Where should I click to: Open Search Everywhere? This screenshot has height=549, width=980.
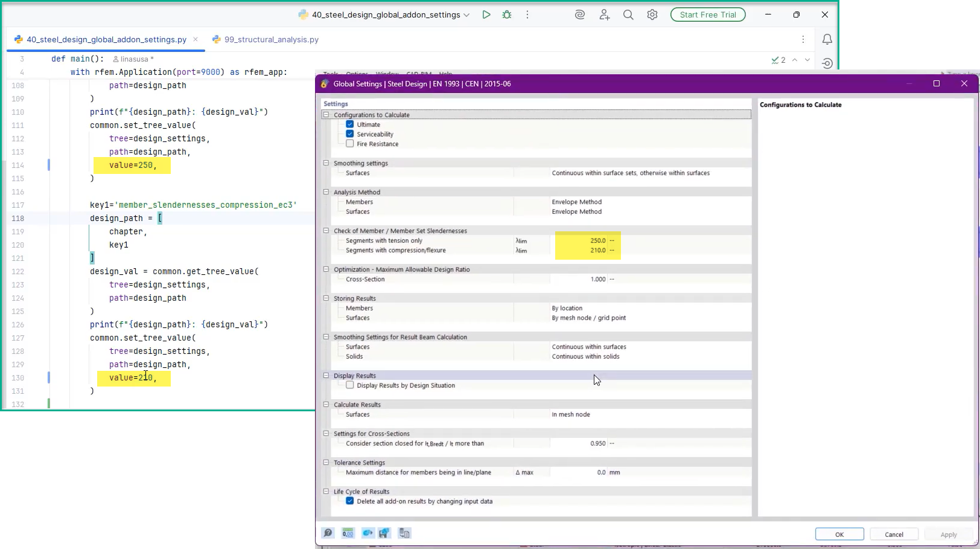point(628,14)
